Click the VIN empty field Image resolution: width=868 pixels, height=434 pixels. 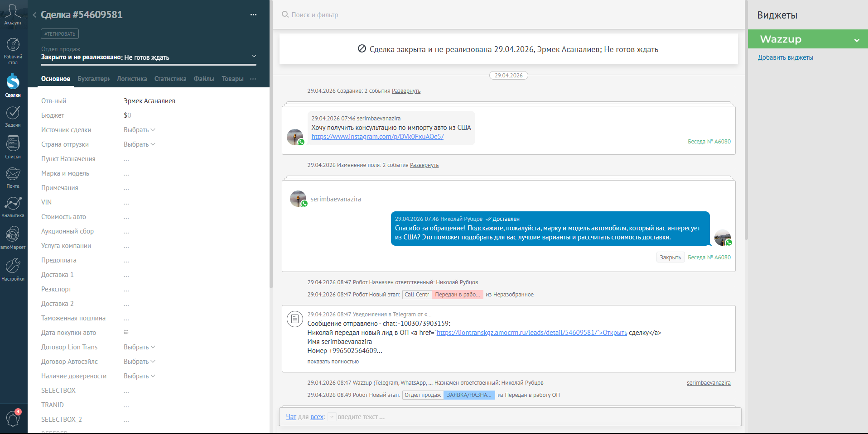click(126, 202)
